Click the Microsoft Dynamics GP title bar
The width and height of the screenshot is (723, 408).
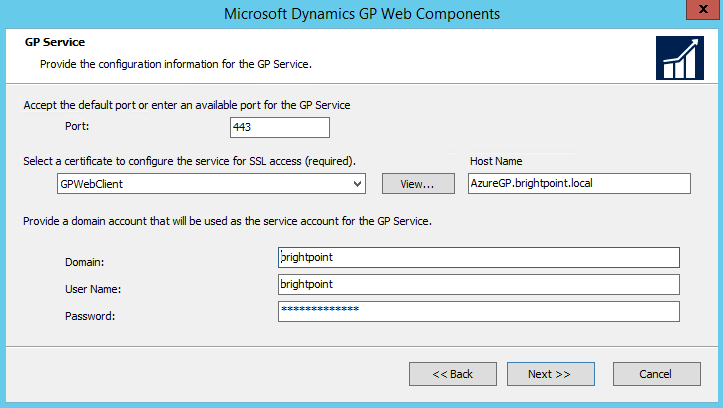361,13
